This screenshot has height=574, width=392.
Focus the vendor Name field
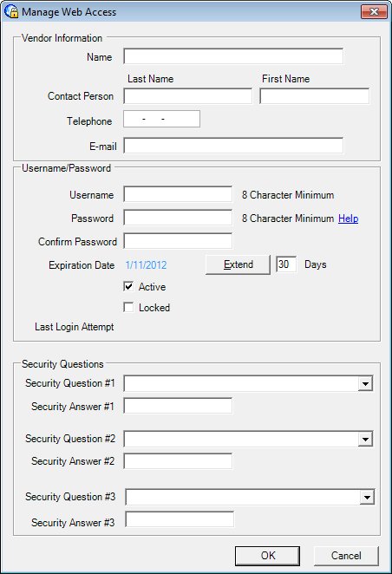(x=233, y=56)
